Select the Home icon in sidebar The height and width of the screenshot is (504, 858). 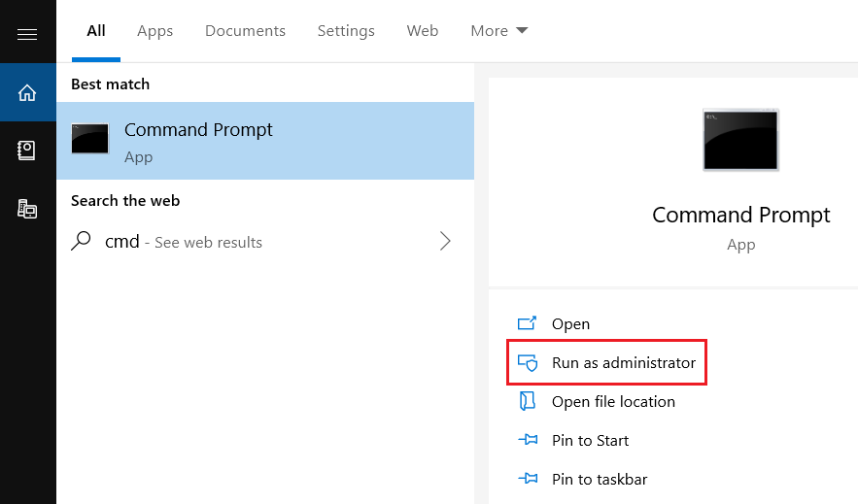tap(27, 92)
